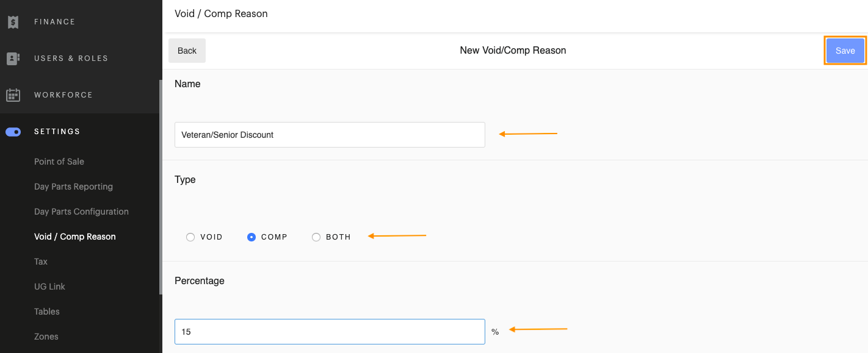
Task: Open Day Parts Reporting page
Action: (73, 187)
